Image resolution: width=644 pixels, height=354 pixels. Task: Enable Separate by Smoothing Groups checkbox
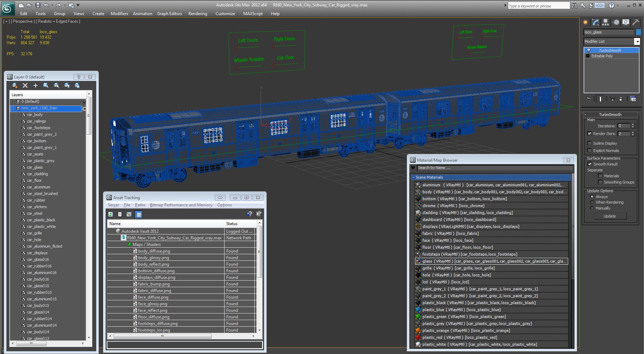coord(600,182)
